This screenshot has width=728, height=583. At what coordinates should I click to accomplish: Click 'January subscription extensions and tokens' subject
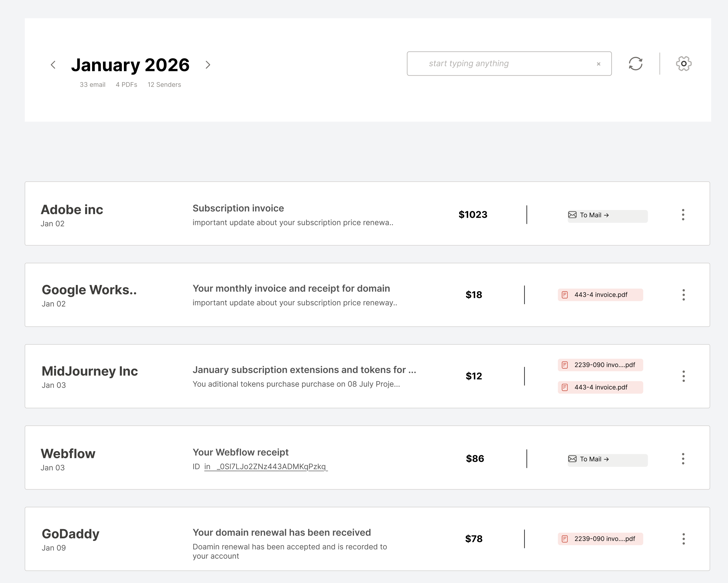click(x=304, y=370)
